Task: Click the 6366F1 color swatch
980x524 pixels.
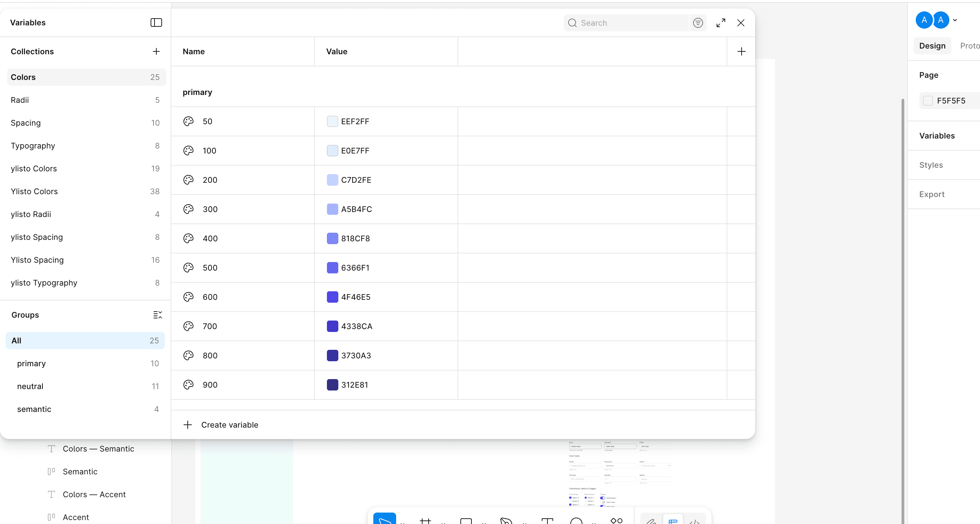Action: [x=333, y=267]
